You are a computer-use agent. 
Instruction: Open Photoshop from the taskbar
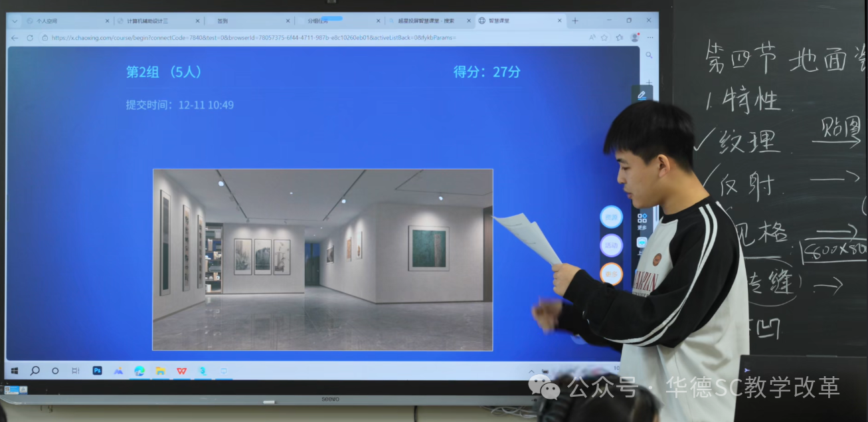tap(97, 370)
